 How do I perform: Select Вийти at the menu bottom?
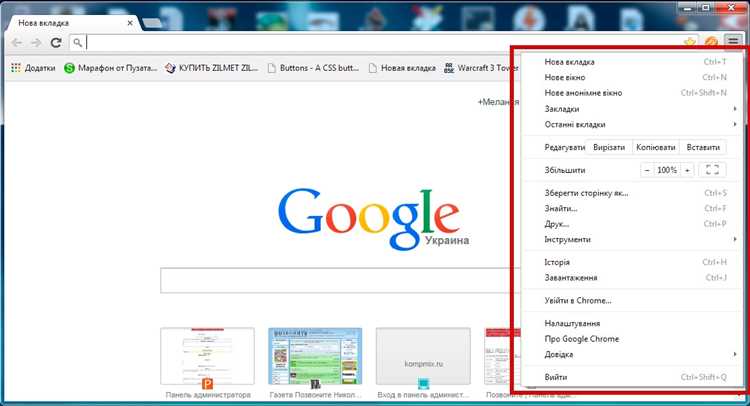coord(632,377)
